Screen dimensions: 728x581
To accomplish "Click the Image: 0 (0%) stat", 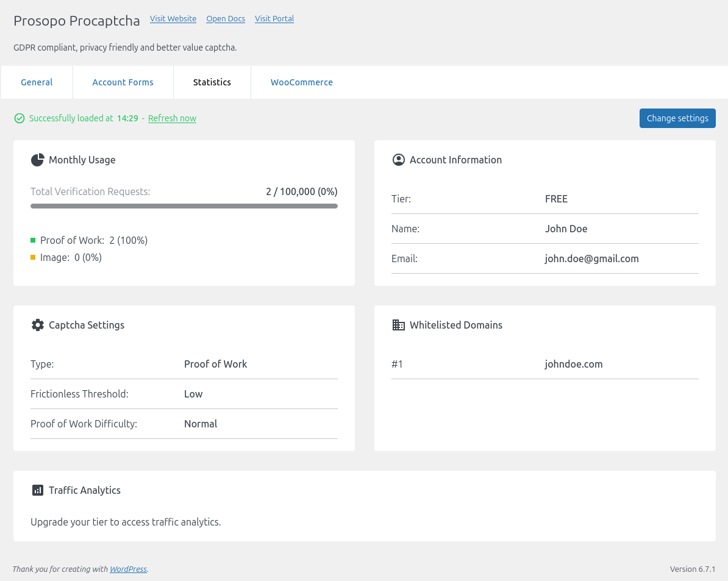I will click(x=71, y=257).
